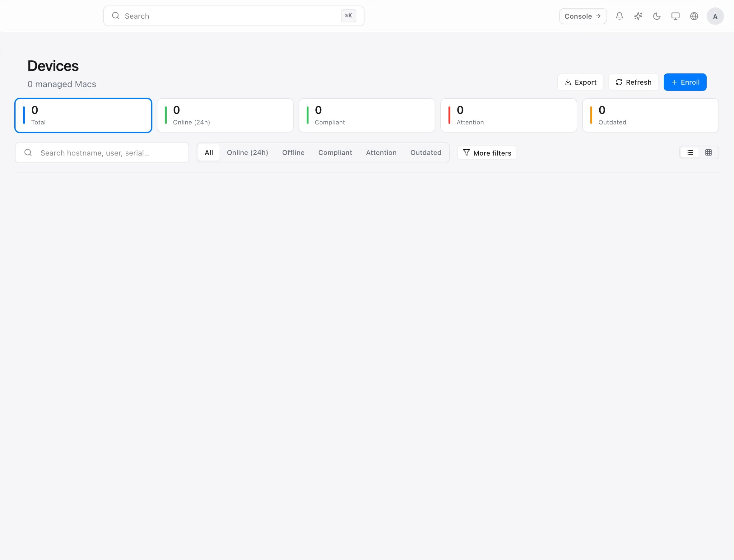Image resolution: width=734 pixels, height=560 pixels.
Task: Click the Compliant stat card
Action: pos(367,115)
